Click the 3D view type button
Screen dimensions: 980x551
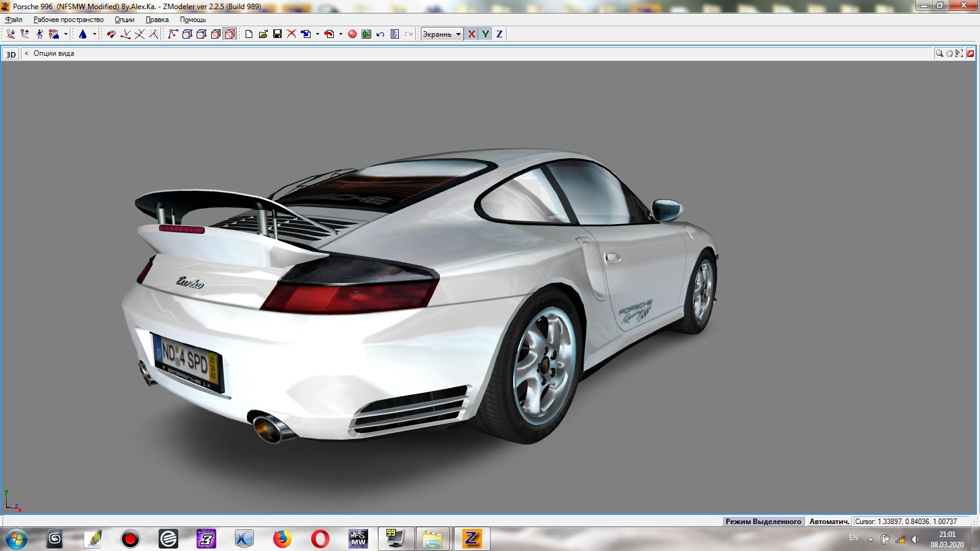(x=11, y=54)
